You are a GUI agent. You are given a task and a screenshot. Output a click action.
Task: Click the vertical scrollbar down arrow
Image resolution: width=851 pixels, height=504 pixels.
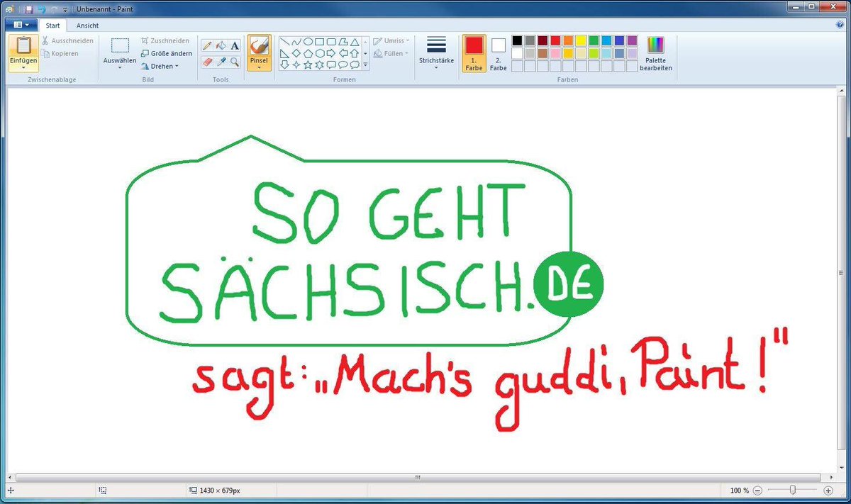point(840,468)
